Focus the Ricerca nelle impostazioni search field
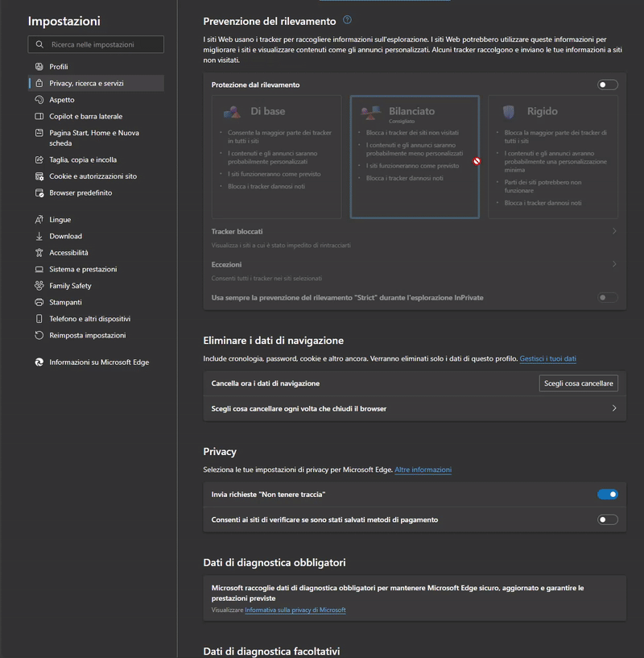 point(96,44)
